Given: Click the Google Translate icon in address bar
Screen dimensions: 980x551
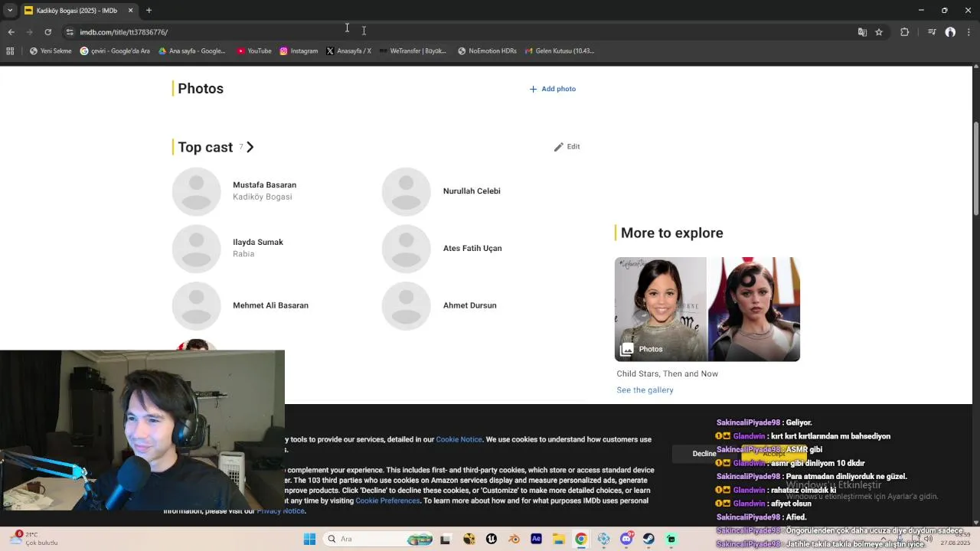Looking at the screenshot, I should pos(862,32).
